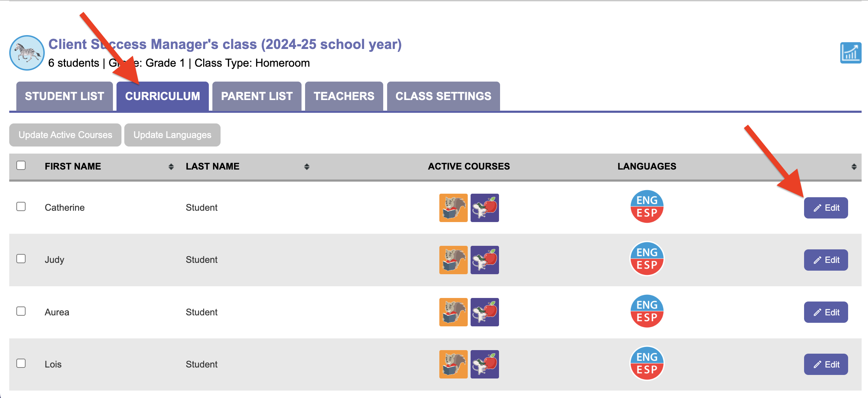This screenshot has width=868, height=398.
Task: Click Lois's ENG ESP language badge
Action: click(647, 363)
